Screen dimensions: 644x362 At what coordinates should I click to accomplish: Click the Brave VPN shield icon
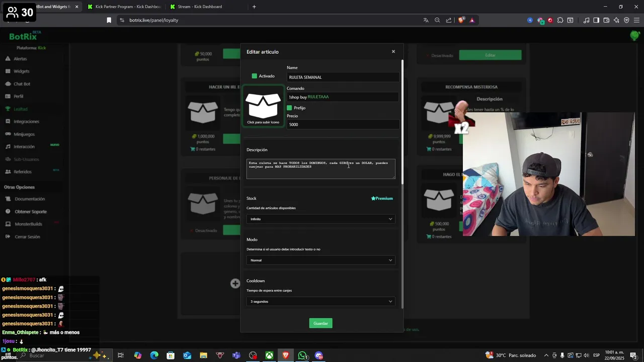[x=626, y=20]
